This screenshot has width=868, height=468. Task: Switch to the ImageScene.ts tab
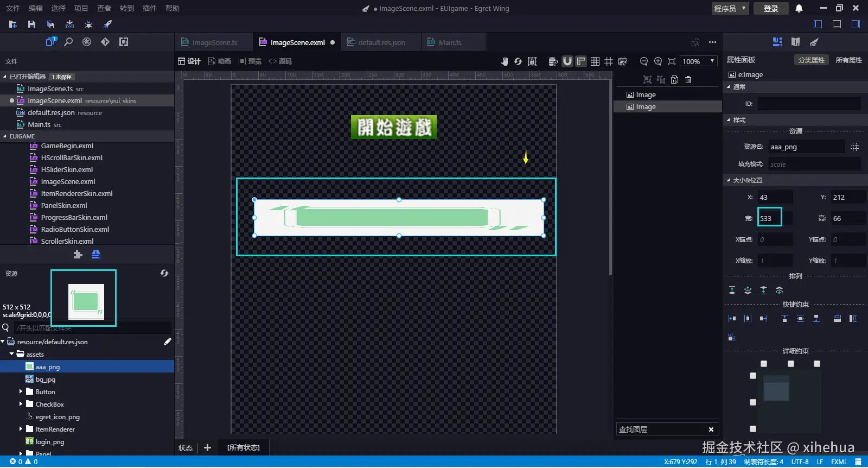click(x=214, y=42)
